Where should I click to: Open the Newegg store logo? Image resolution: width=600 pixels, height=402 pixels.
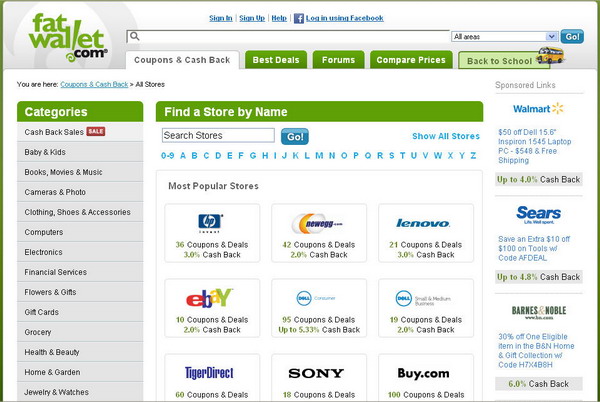318,223
